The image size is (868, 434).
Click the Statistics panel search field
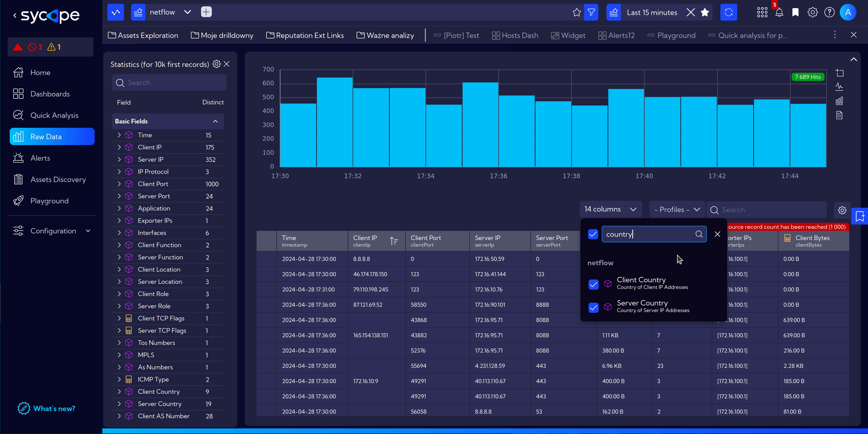pyautogui.click(x=169, y=82)
